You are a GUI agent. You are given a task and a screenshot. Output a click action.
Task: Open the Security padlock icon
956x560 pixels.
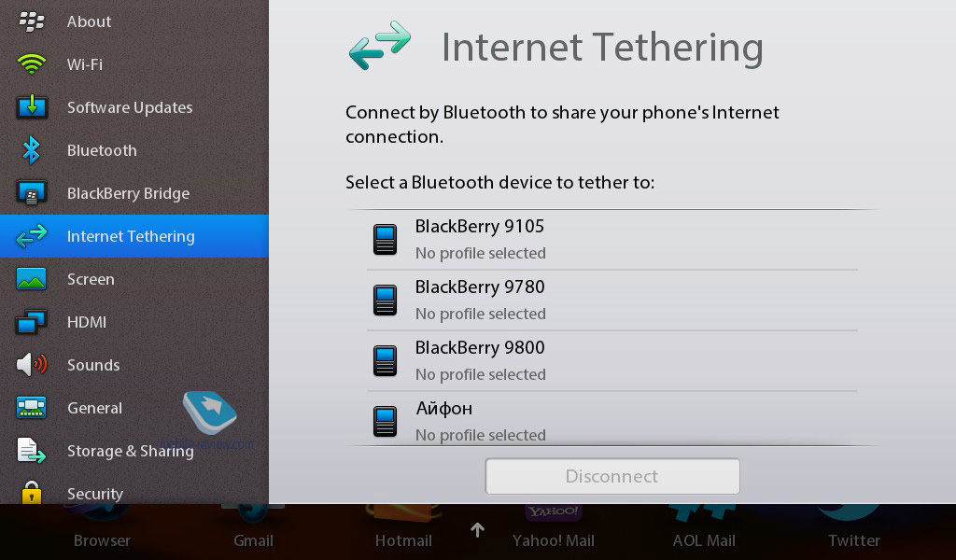point(32,493)
